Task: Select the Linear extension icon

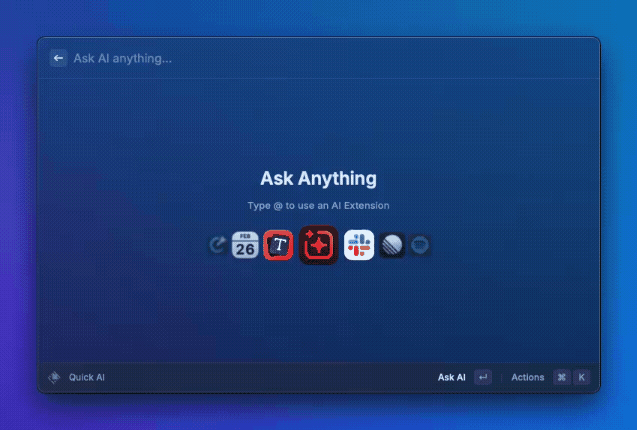Action: [x=393, y=245]
